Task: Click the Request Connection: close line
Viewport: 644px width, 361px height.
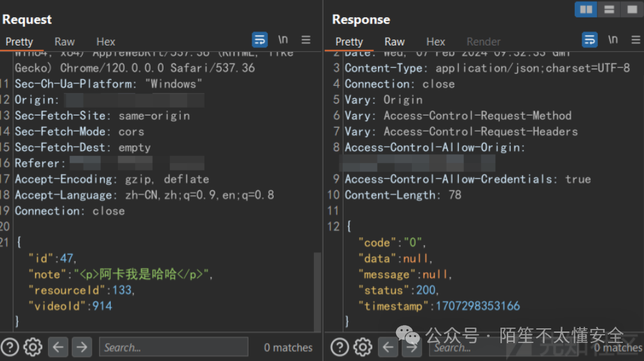Action: click(x=69, y=211)
